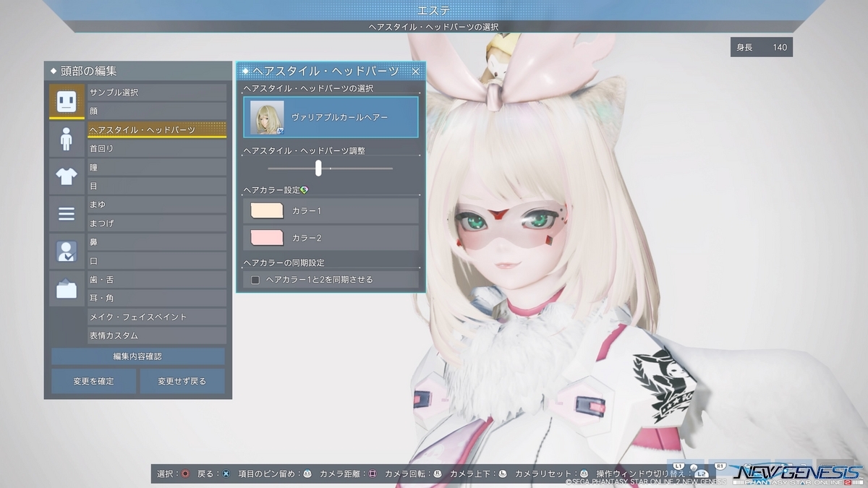Close the ヘアスタイル・ヘッドパーツ panel

coord(416,71)
